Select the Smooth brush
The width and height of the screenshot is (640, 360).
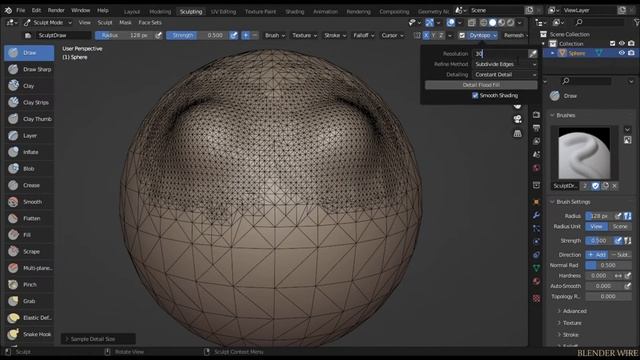[29, 202]
